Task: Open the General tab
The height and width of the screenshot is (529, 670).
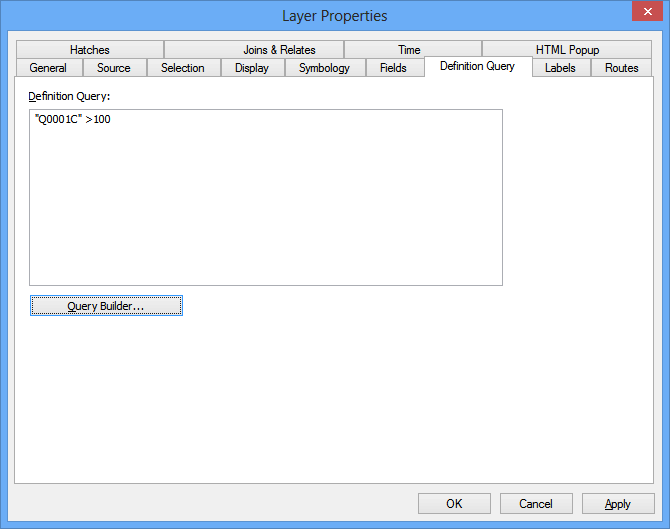Action: [x=48, y=68]
